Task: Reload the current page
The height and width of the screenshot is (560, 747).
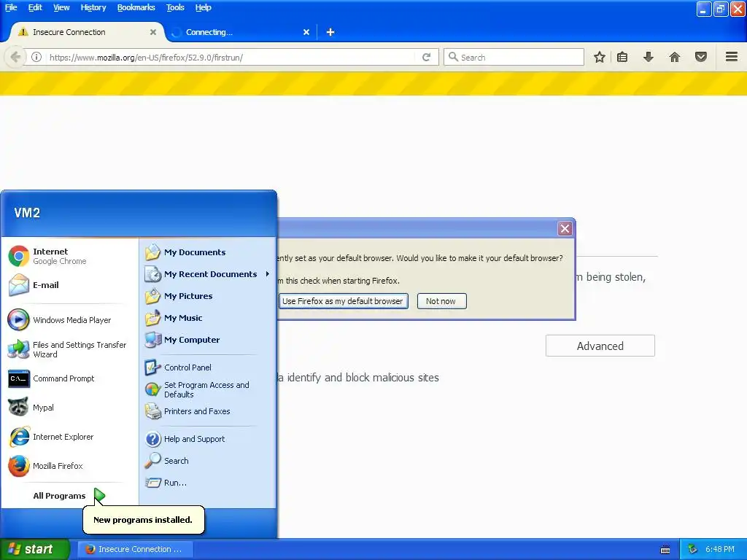Action: [426, 58]
